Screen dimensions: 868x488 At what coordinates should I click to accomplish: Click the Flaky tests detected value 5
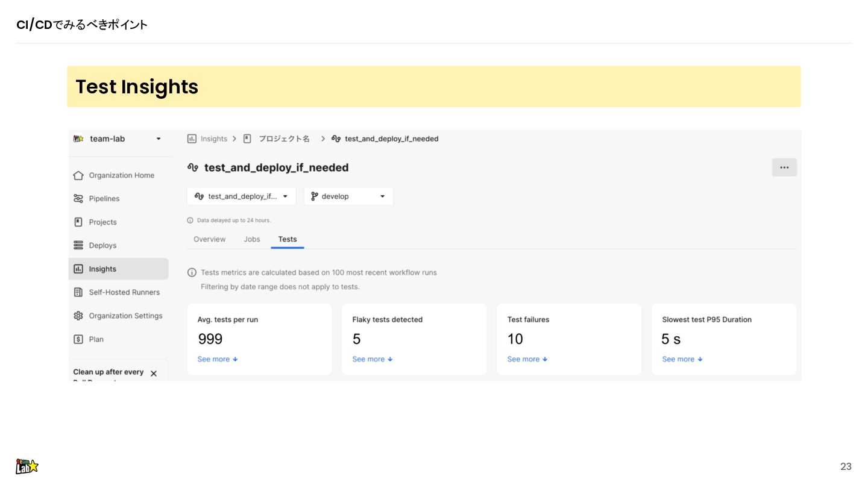(357, 339)
